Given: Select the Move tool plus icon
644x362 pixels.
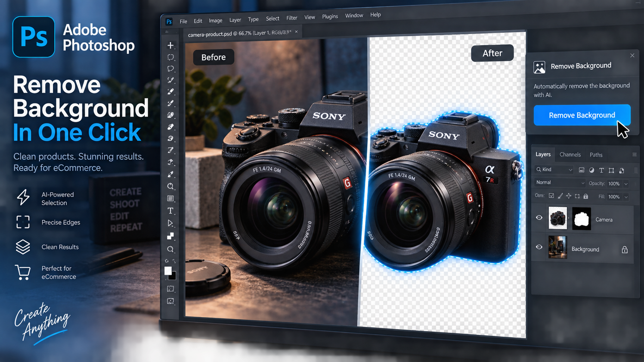Looking at the screenshot, I should coord(170,45).
